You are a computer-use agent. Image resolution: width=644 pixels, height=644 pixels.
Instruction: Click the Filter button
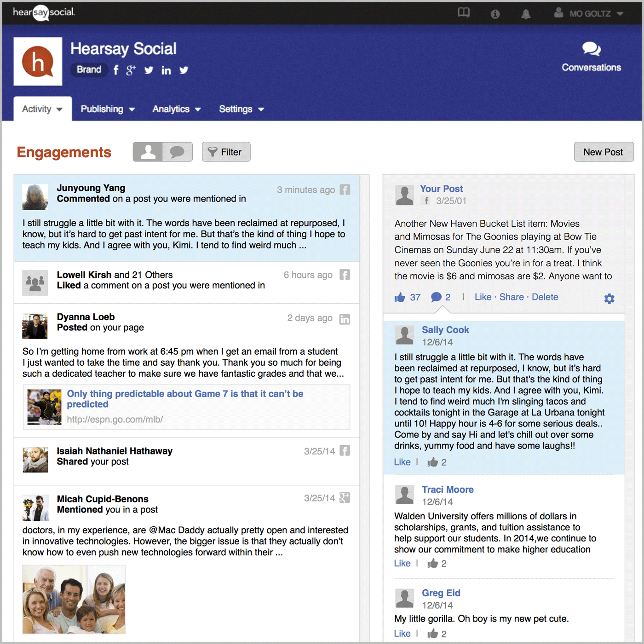pos(226,152)
